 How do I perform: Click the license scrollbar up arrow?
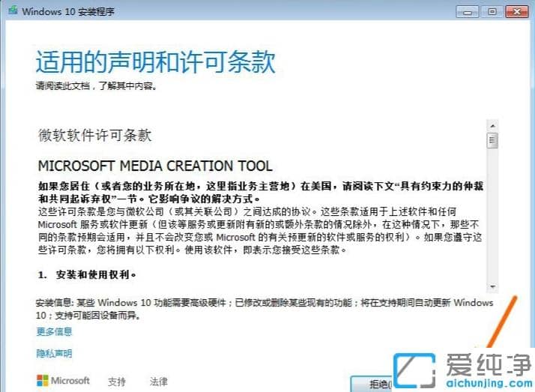click(492, 126)
